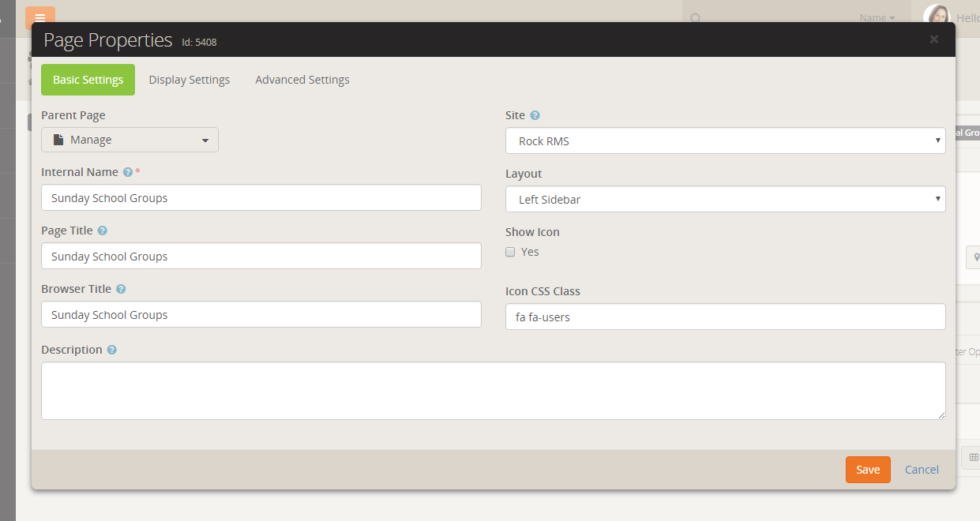Enable the Show Icon Yes checkbox
Viewport: 980px width, 521px height.
[510, 252]
